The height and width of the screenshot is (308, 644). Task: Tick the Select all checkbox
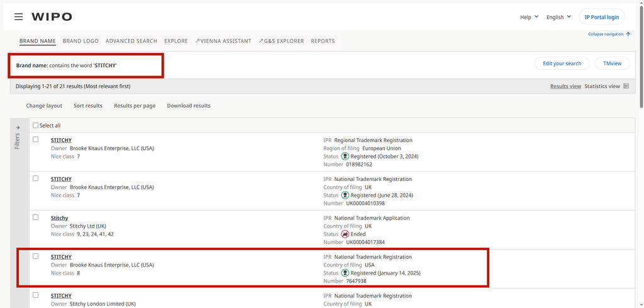[x=35, y=125]
